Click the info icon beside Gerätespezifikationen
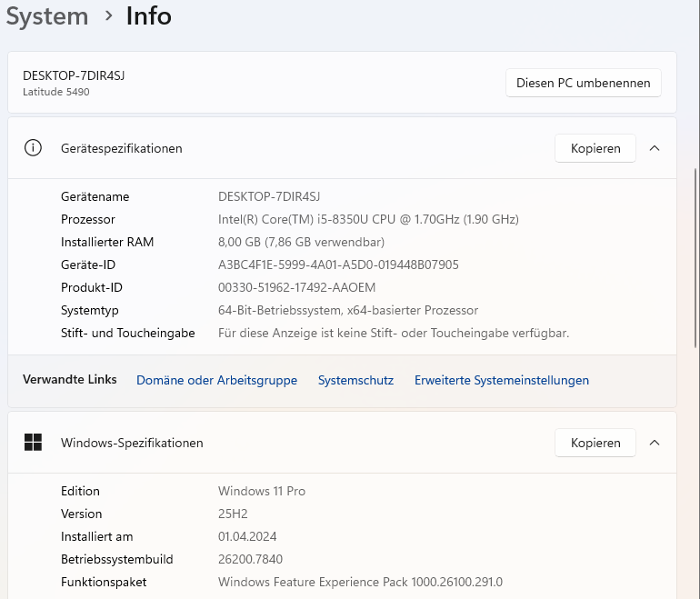700x599 pixels. click(33, 148)
